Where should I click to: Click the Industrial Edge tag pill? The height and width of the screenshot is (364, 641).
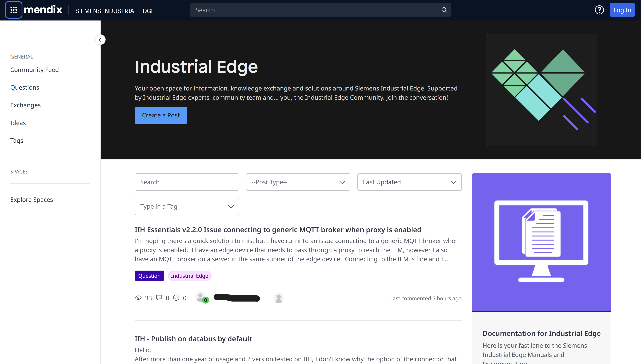[x=190, y=275]
